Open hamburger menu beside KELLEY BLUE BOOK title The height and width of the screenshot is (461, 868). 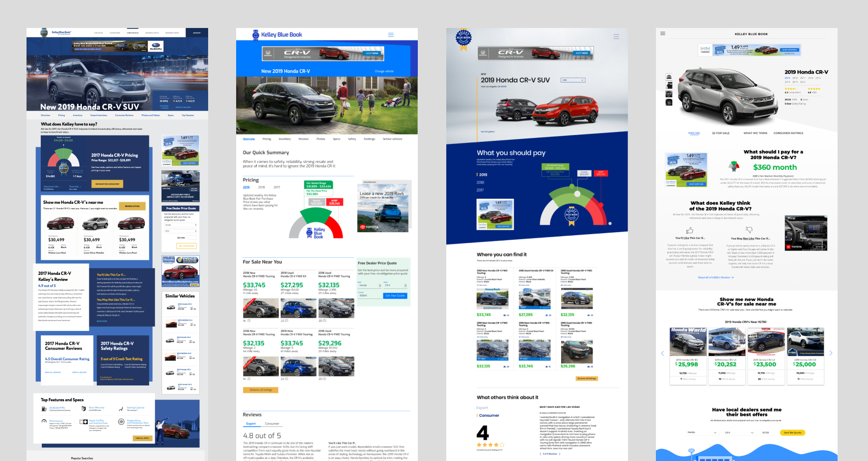click(x=663, y=34)
